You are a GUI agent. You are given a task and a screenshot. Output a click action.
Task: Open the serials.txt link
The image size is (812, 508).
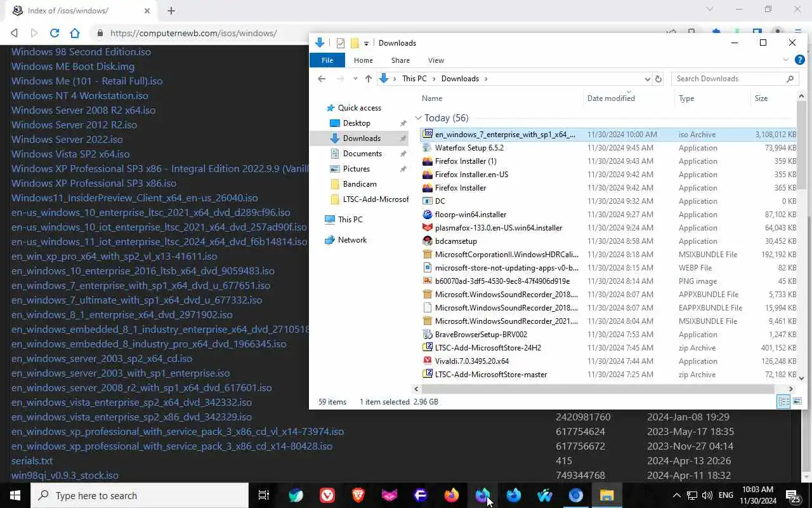coord(32,460)
